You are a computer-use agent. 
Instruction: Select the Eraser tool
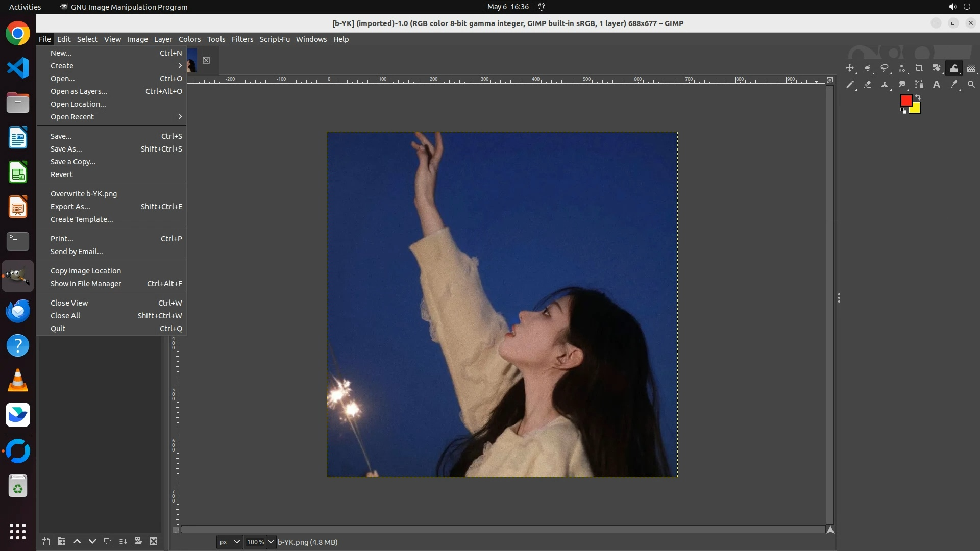pos(867,85)
